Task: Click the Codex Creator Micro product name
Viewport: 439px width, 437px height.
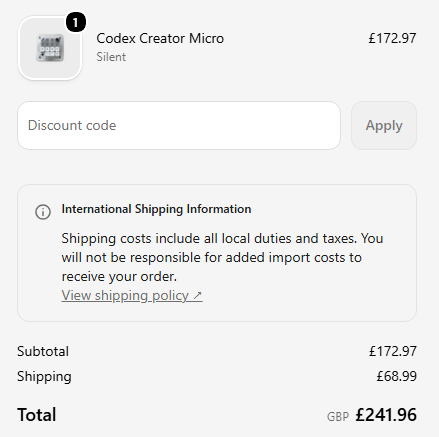Action: tap(160, 38)
